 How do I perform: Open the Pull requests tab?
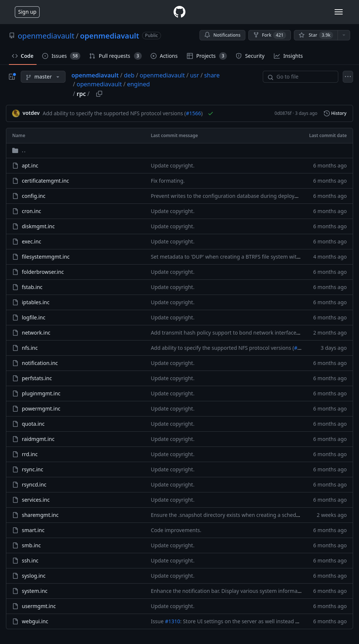click(x=115, y=56)
